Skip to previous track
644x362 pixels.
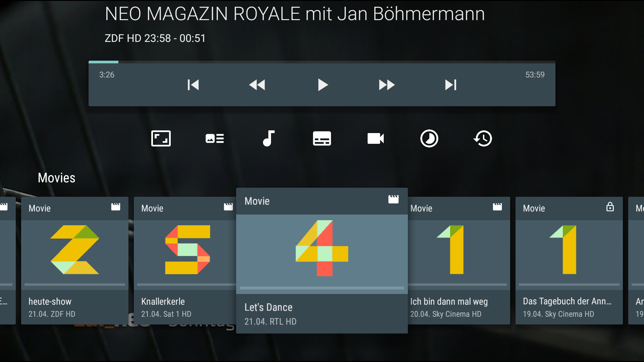tap(193, 85)
